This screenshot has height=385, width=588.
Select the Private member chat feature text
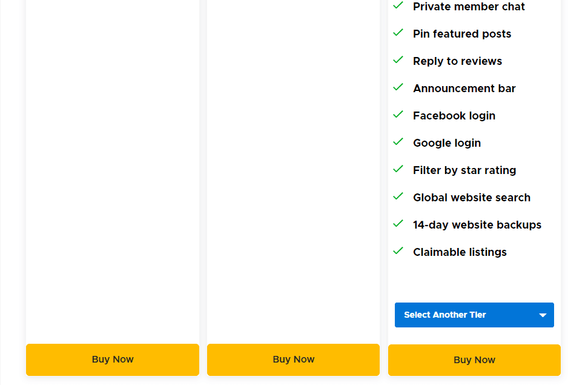click(469, 7)
